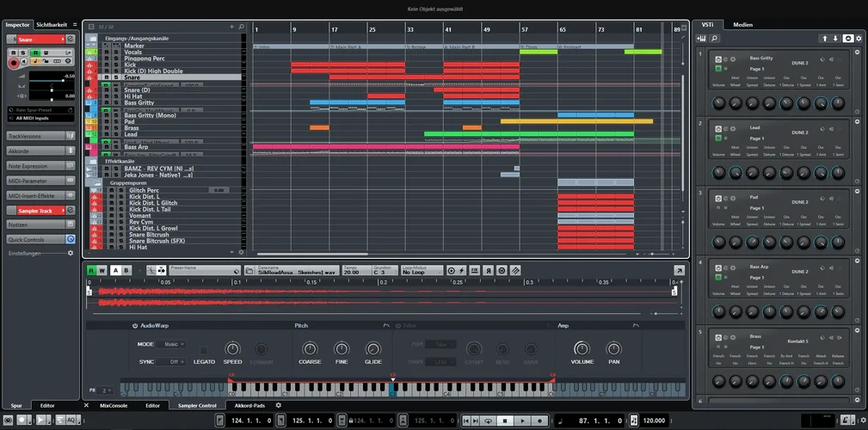Image resolution: width=868 pixels, height=430 pixels.
Task: Click the Quick Controls inspector section
Action: 40,239
